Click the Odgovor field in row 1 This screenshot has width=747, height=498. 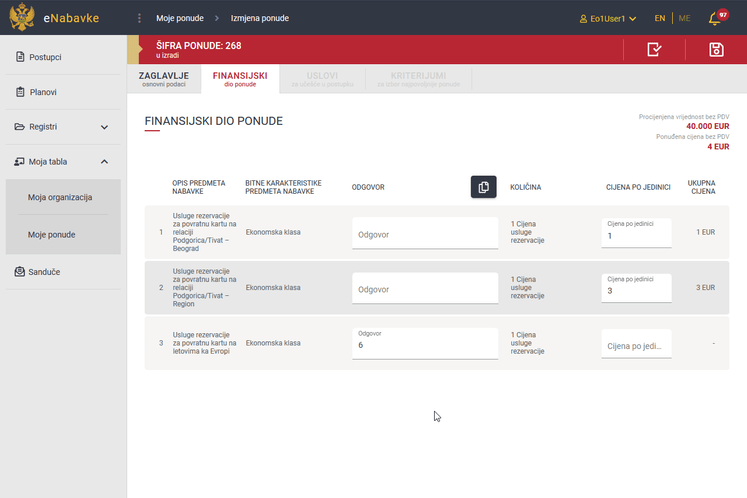click(x=424, y=234)
